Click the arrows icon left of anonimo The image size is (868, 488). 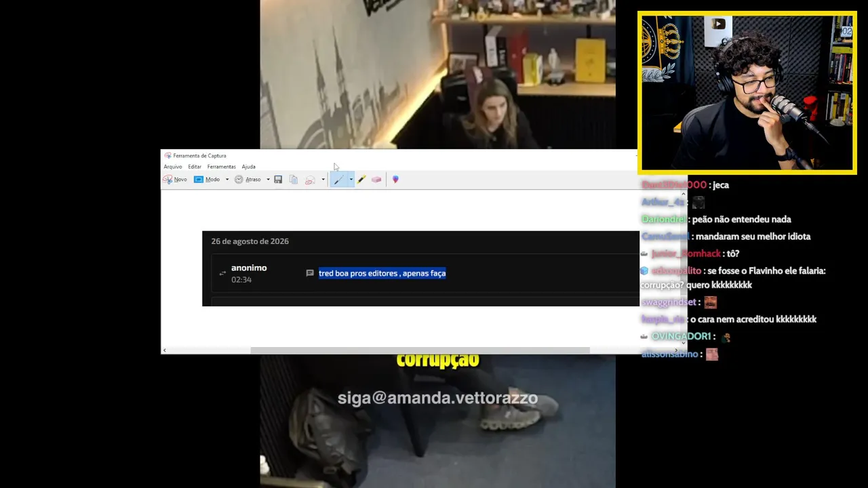tap(222, 274)
